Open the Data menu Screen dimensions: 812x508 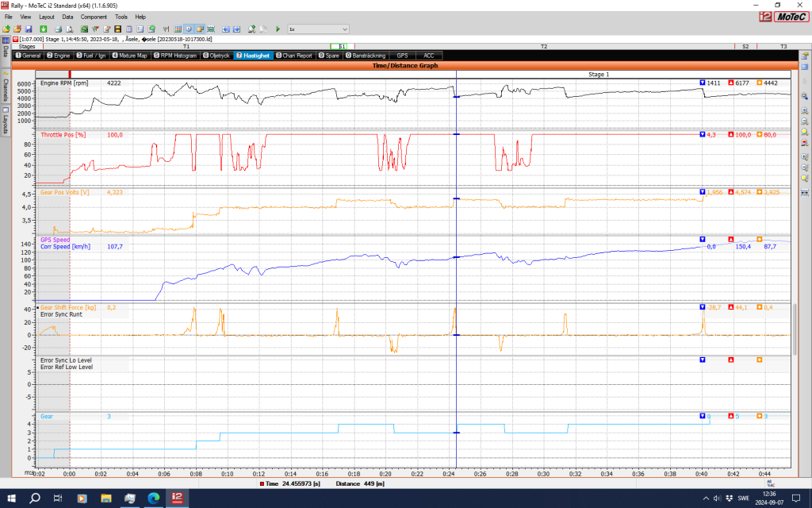click(x=67, y=17)
